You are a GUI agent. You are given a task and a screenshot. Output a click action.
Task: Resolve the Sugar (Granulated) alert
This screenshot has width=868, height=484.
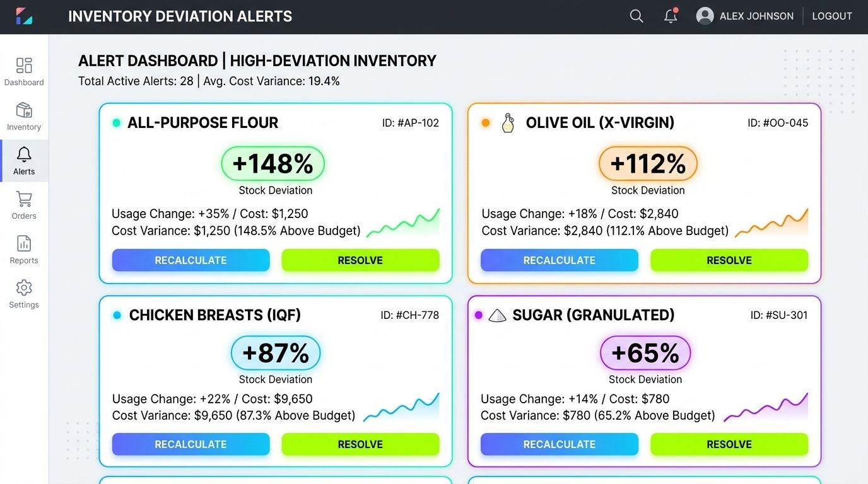tap(729, 444)
